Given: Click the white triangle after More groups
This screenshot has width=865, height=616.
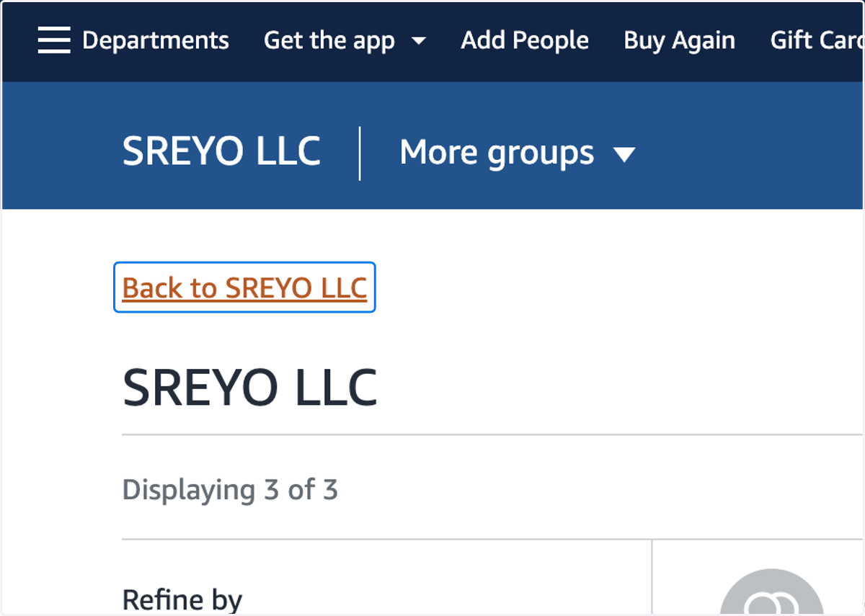Looking at the screenshot, I should point(624,154).
